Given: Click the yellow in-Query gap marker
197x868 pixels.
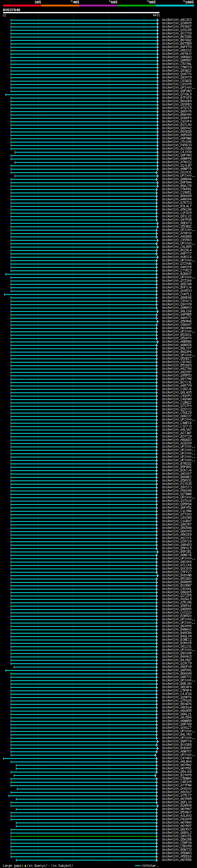Looking at the screenshot, I should click(x=25, y=866).
